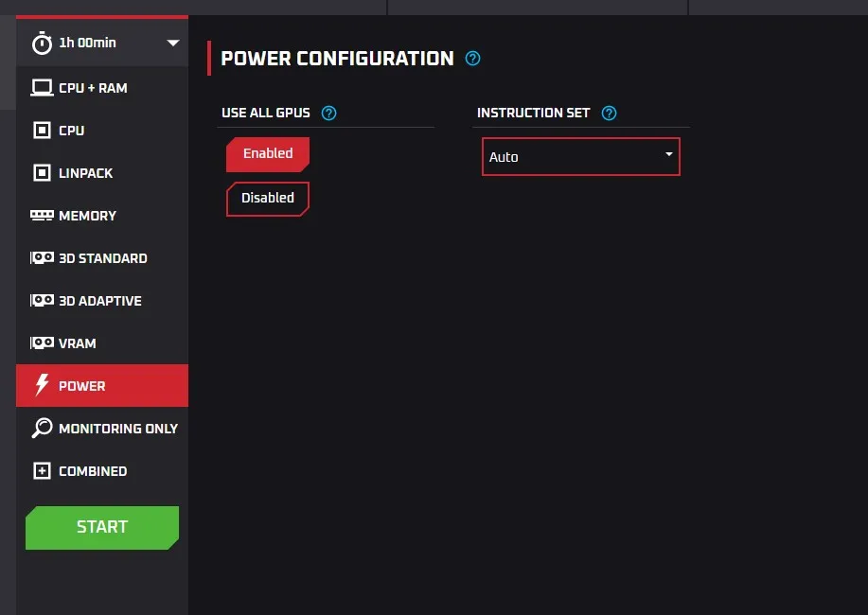The image size is (868, 615).
Task: Enable Use All GPUs option
Action: (x=267, y=153)
